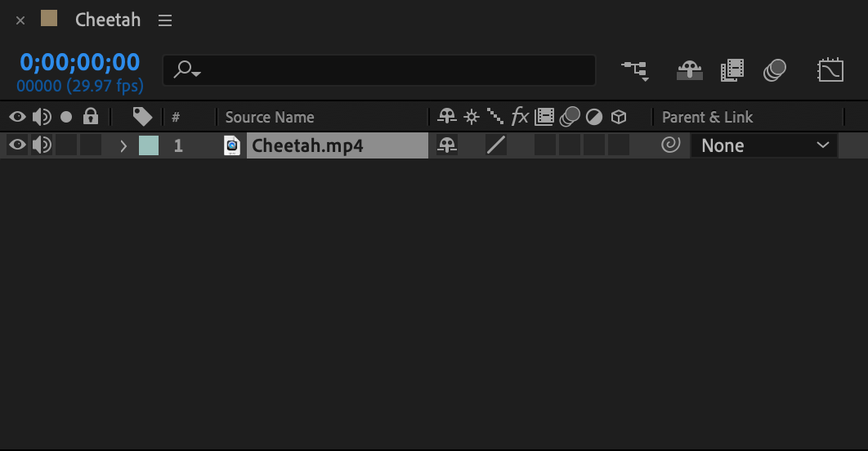Viewport: 868px width, 451px height.
Task: Enable Motion Blur for the composition
Action: point(775,70)
